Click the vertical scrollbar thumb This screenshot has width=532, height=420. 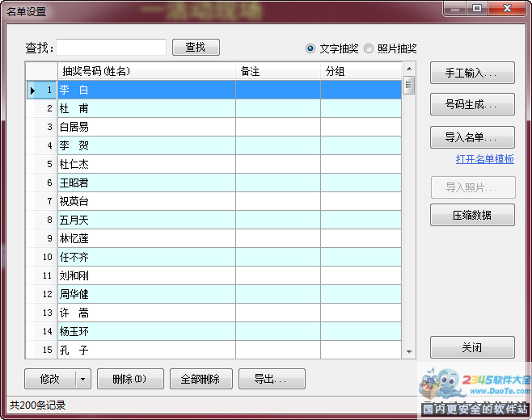(408, 85)
